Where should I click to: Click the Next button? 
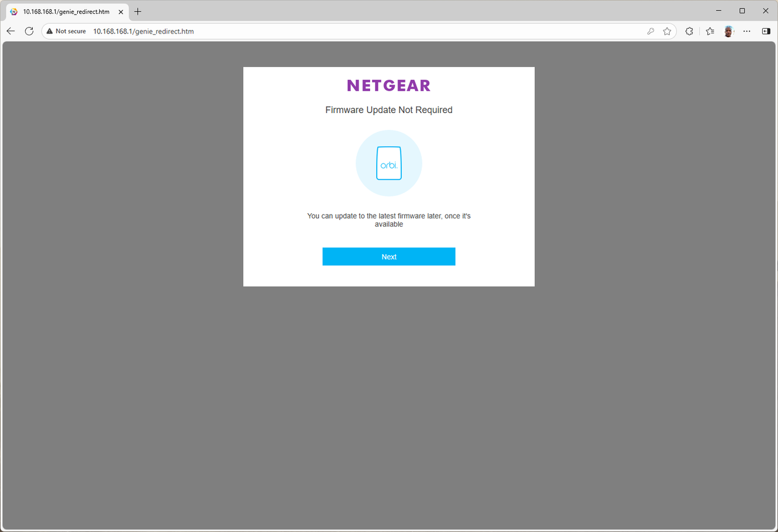point(389,257)
